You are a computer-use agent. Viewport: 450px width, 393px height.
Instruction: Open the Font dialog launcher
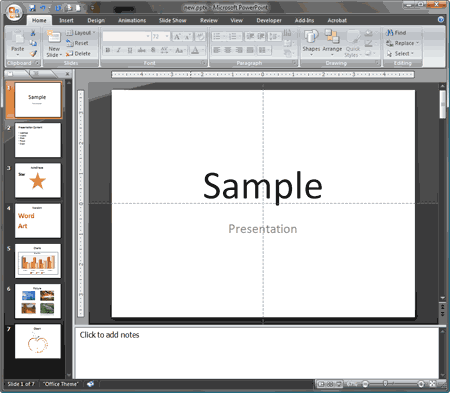coord(203,63)
